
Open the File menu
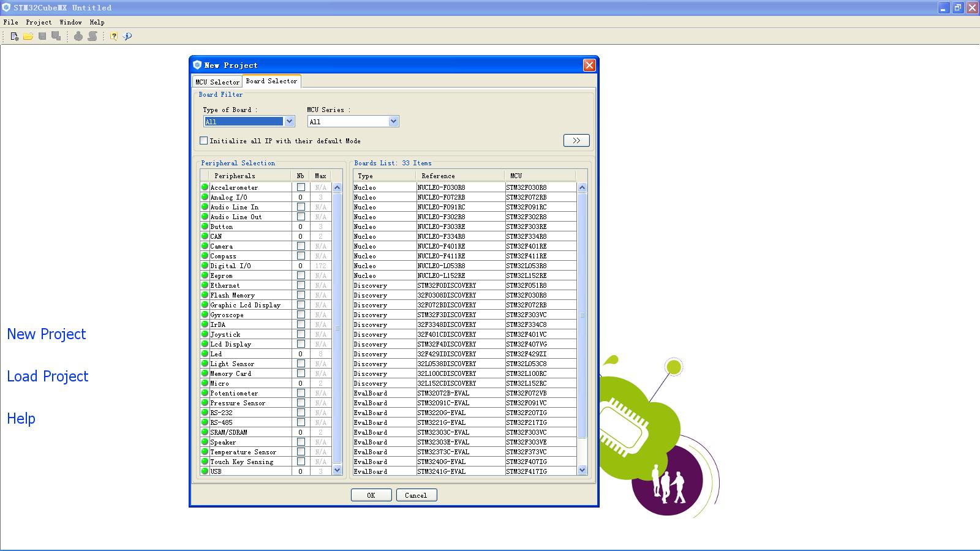pos(10,22)
